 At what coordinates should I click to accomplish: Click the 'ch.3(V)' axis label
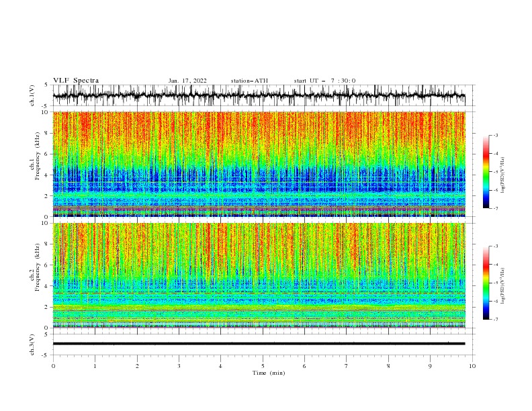coord(32,345)
